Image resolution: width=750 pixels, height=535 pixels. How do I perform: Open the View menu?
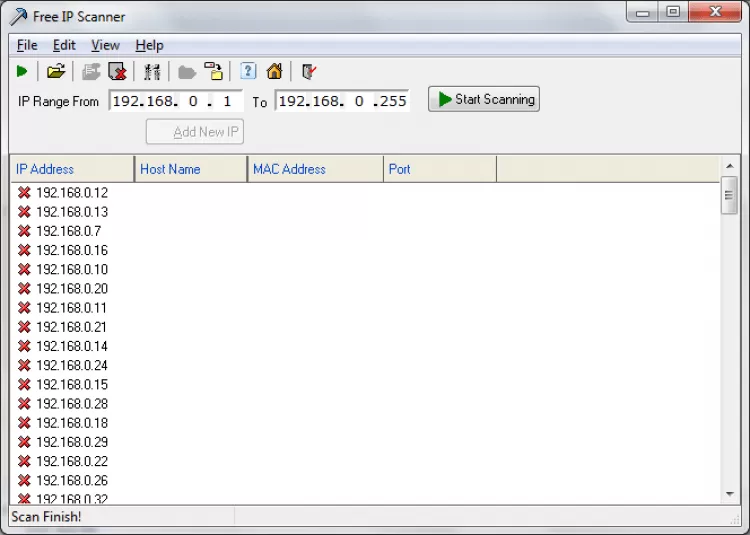pyautogui.click(x=105, y=45)
